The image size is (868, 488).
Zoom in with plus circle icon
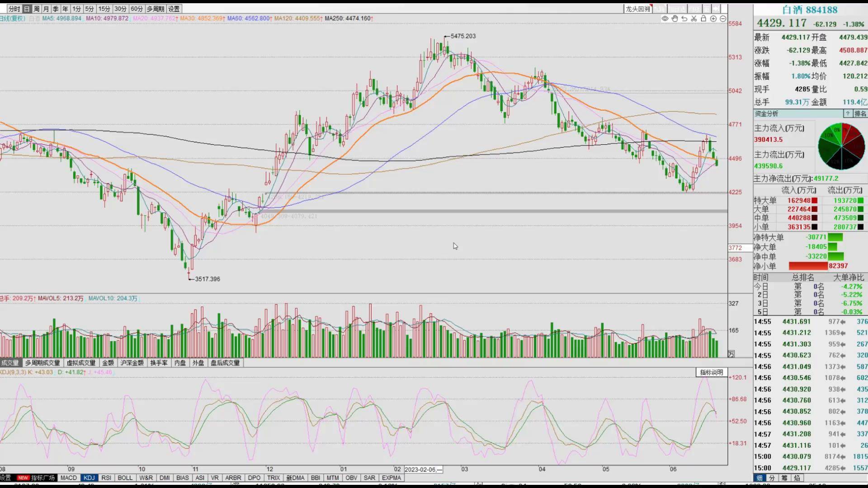click(713, 19)
